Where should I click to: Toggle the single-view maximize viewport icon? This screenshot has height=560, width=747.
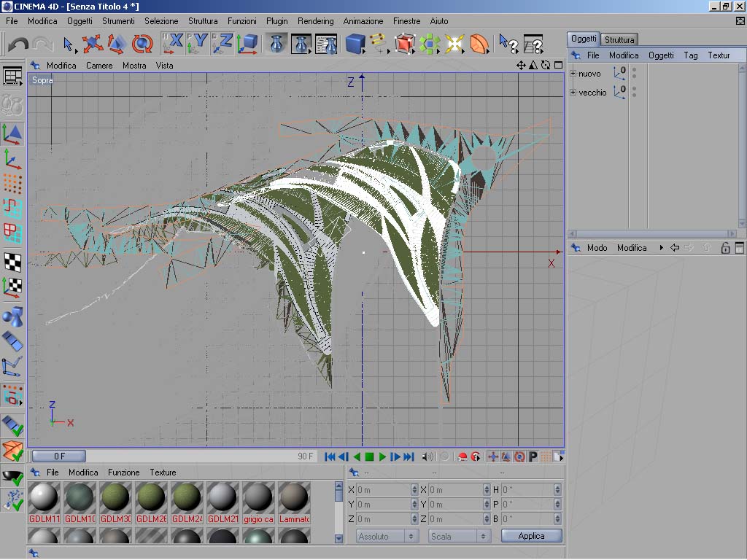[x=558, y=65]
